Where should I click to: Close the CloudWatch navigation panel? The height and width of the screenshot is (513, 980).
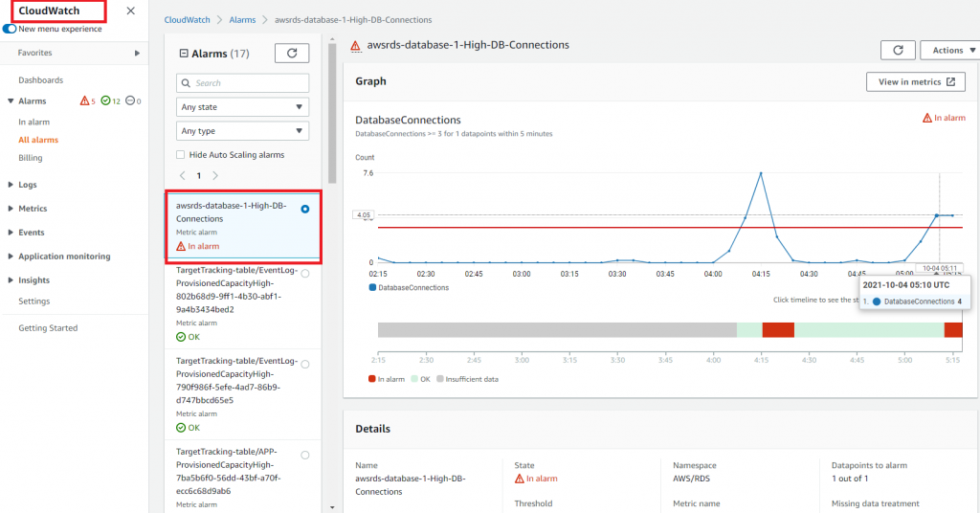pos(130,11)
